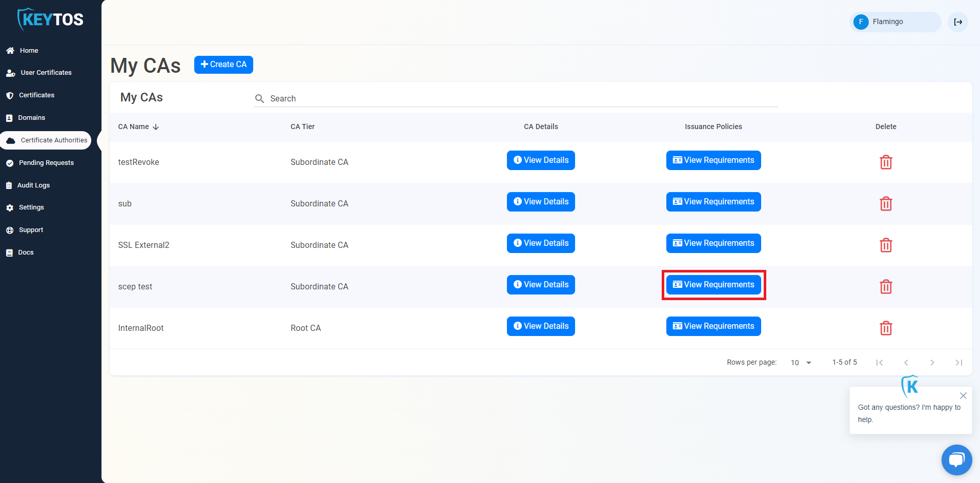Delete the InternalRoot CA
This screenshot has width=980, height=483.
pyautogui.click(x=886, y=328)
